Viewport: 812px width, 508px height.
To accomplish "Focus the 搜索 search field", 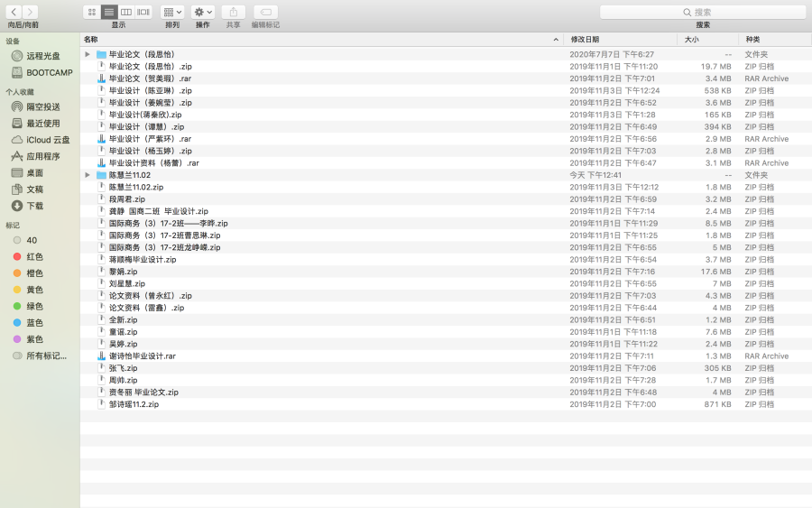I will click(x=703, y=12).
